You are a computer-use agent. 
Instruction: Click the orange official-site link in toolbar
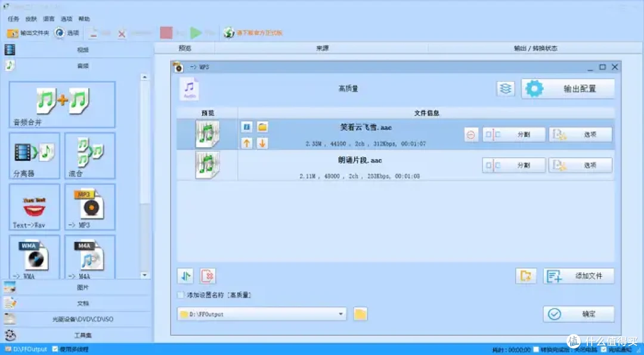pos(259,33)
